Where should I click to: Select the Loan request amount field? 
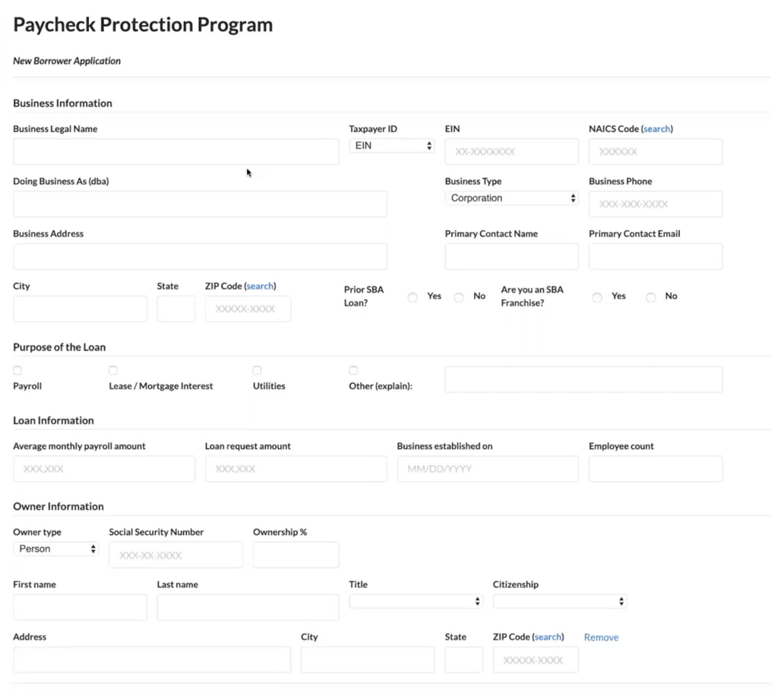point(296,469)
